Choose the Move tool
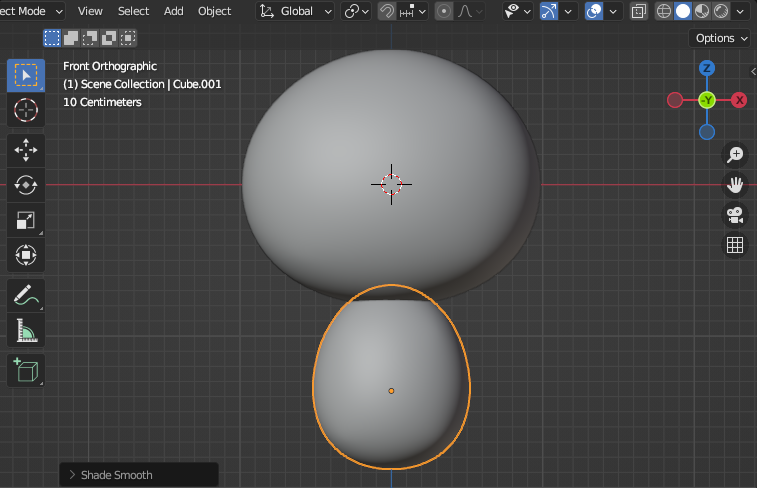This screenshot has height=488, width=757. [26, 150]
